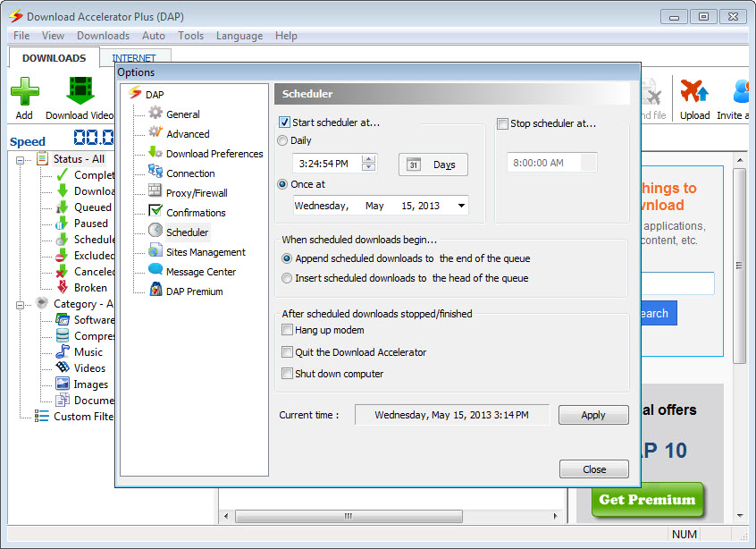Click the green Add download plus icon

tap(25, 91)
